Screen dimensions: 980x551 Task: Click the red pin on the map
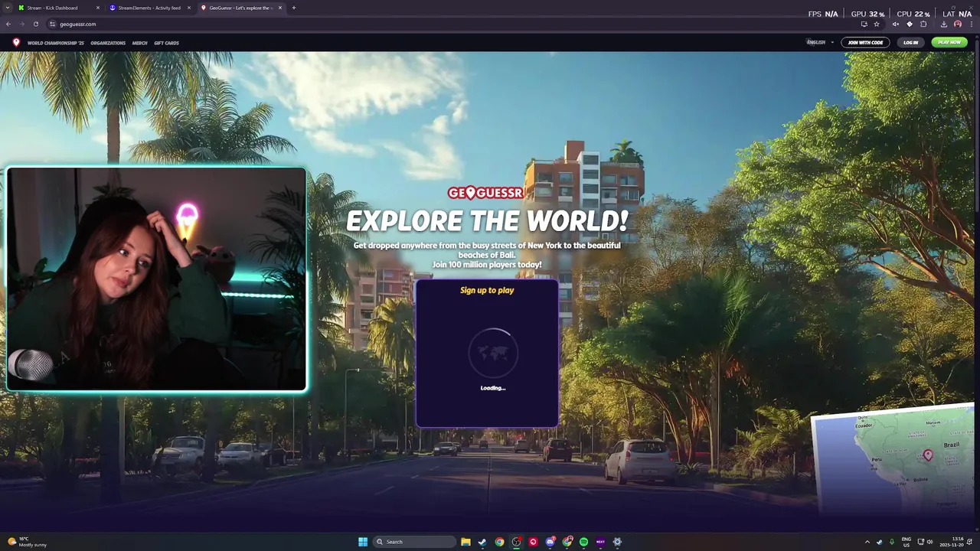[928, 455]
